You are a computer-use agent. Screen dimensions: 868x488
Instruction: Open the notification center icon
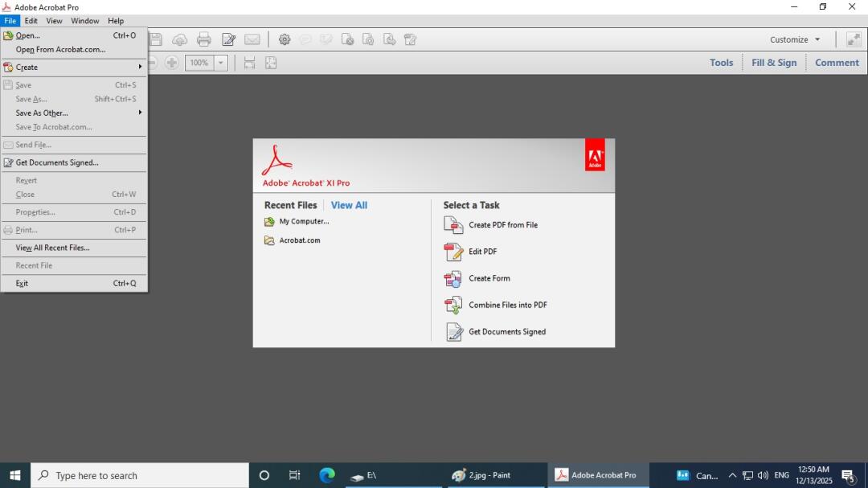(849, 475)
